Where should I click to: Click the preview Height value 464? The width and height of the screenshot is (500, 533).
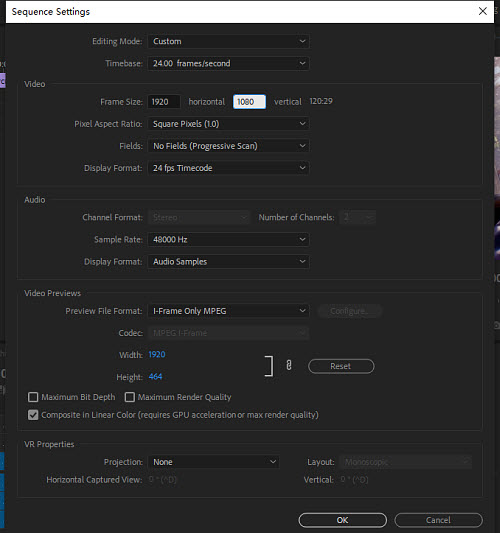coord(155,377)
